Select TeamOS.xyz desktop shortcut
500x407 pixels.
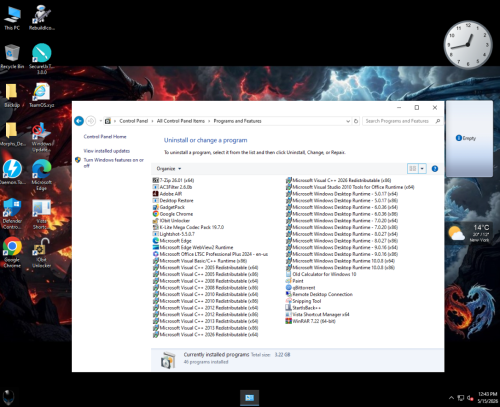click(x=41, y=95)
